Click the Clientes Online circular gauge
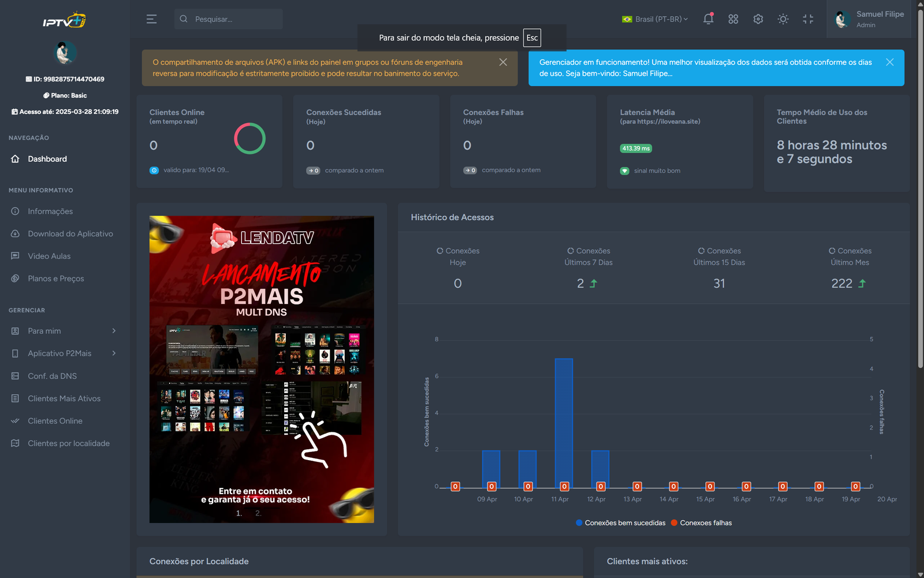This screenshot has height=578, width=924. 249,138
